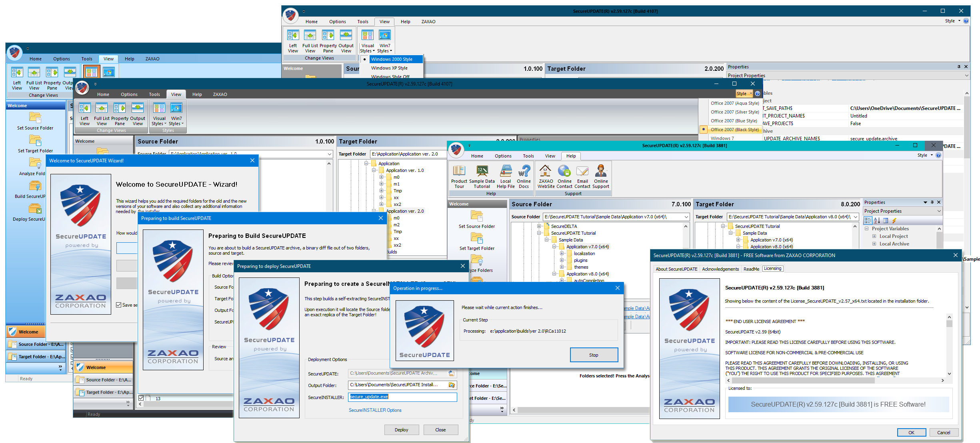The image size is (980, 443).
Task: Click the lightning icon in Properties toolbar
Action: click(x=894, y=220)
